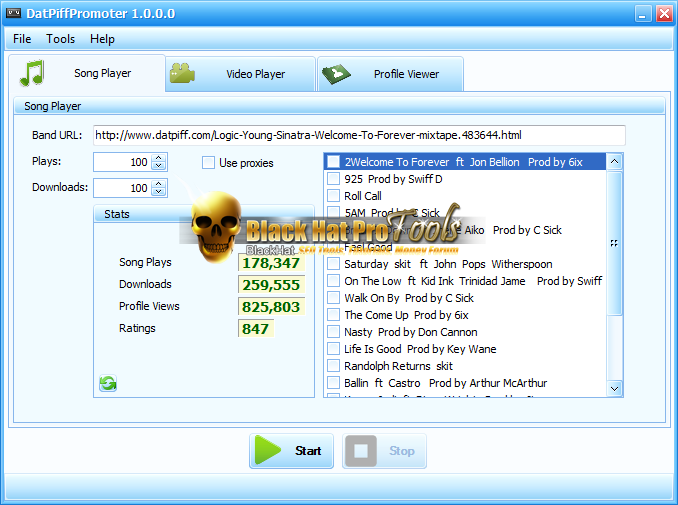Image resolution: width=678 pixels, height=505 pixels.
Task: Decrease Downloads value with down arrow
Action: (x=159, y=192)
